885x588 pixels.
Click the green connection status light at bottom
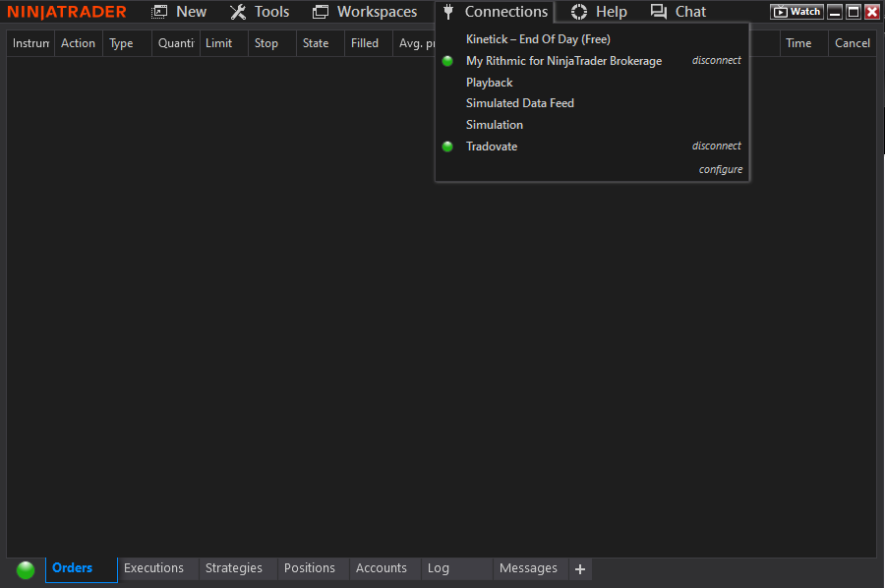coord(26,570)
